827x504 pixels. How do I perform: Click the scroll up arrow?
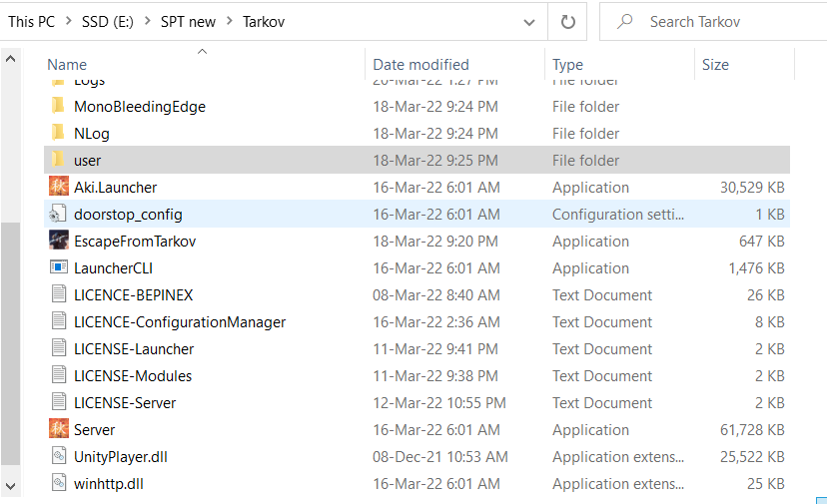coord(10,59)
